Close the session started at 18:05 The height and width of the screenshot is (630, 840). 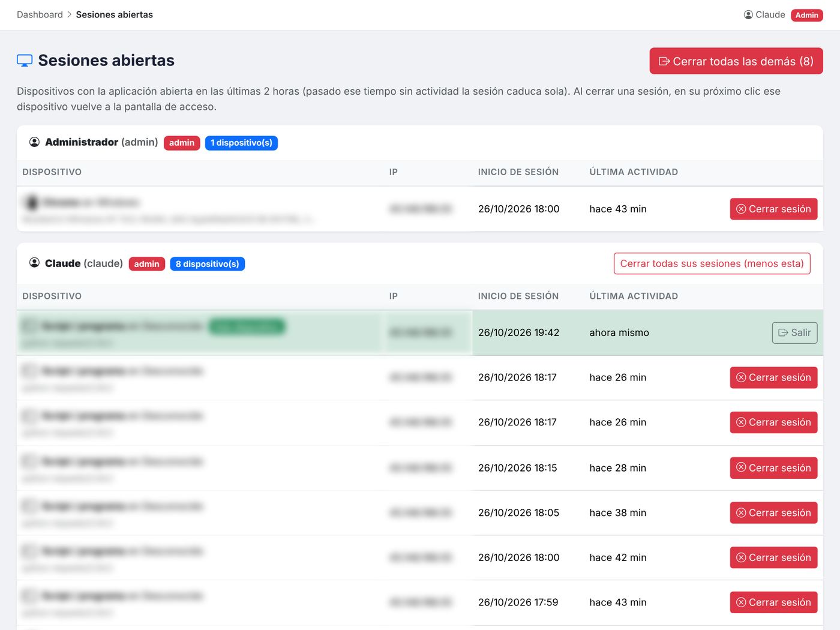click(773, 513)
